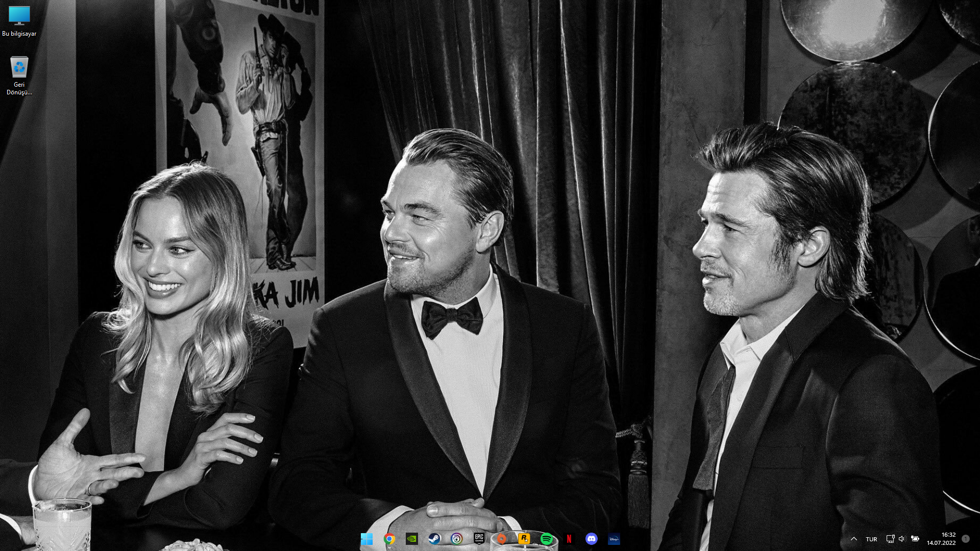The image size is (980, 551).
Task: Launch Google Chrome from taskbar
Action: coord(389,539)
